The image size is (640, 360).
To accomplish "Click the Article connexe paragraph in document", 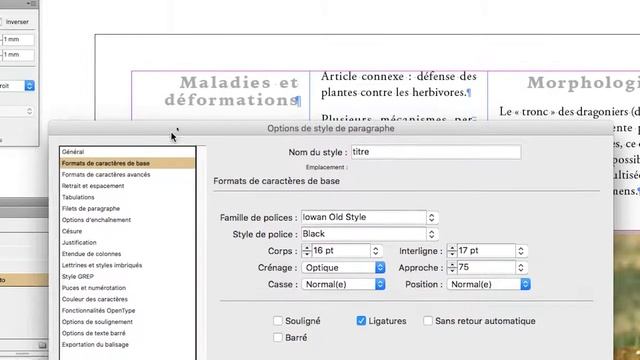I will point(399,84).
